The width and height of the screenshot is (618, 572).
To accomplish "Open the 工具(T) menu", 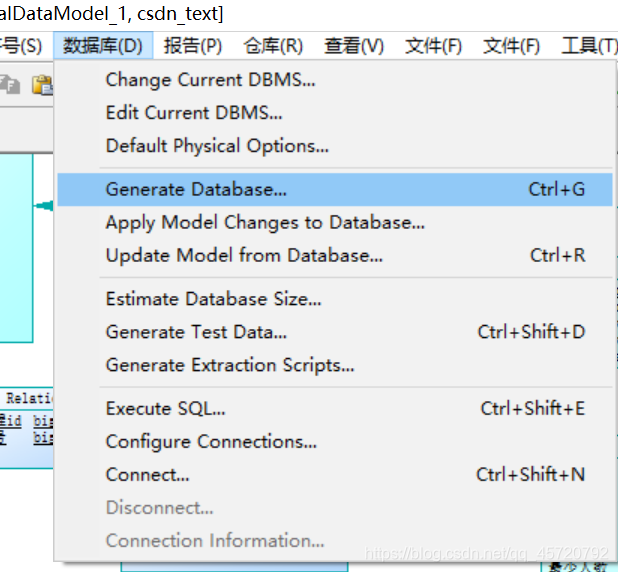I will coord(588,45).
